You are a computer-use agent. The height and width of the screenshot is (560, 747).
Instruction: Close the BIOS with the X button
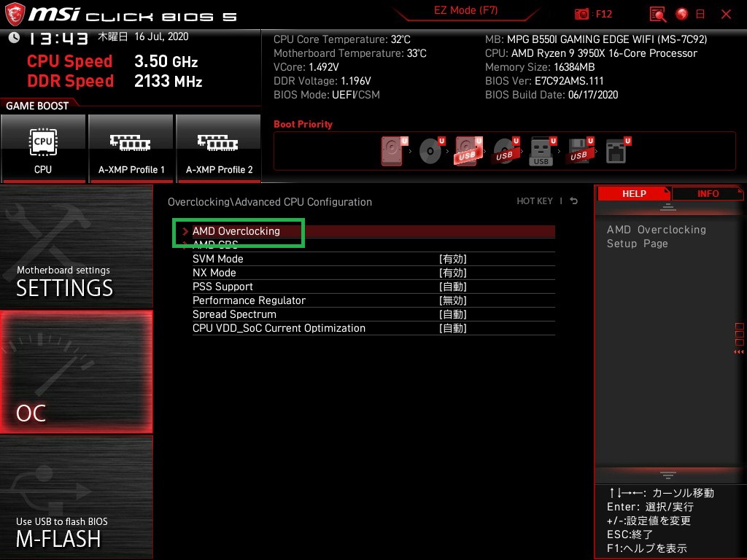726,15
